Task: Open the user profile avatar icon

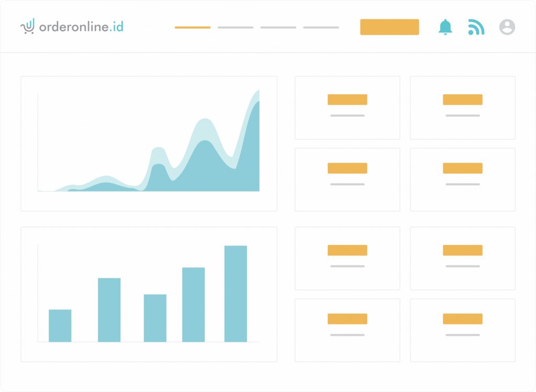Action: pyautogui.click(x=507, y=27)
